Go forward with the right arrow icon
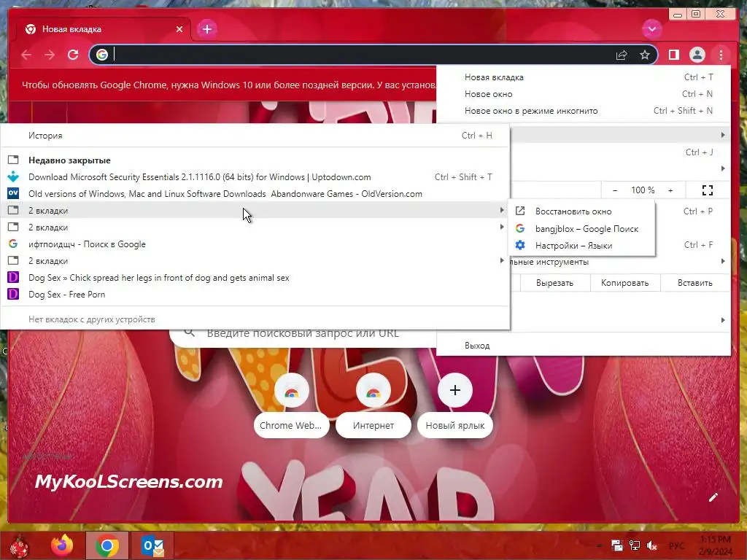The width and height of the screenshot is (747, 560). (50, 55)
